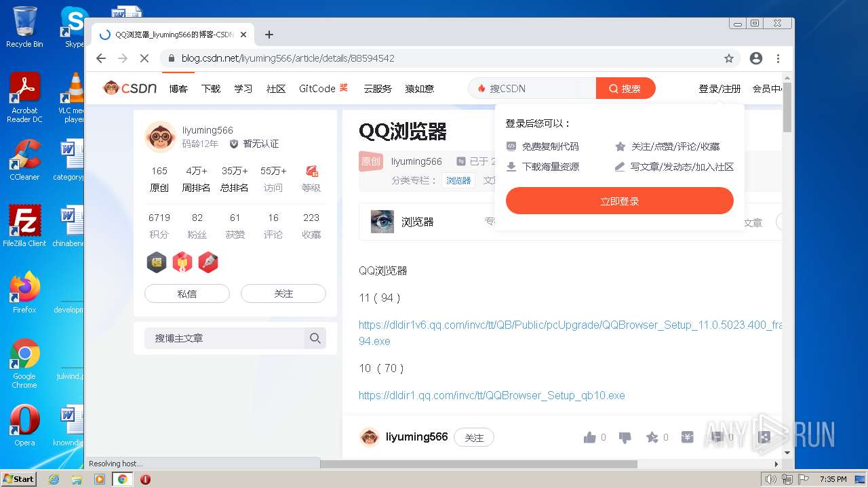The height and width of the screenshot is (488, 868).
Task: Click the address bar URL
Action: tap(288, 58)
